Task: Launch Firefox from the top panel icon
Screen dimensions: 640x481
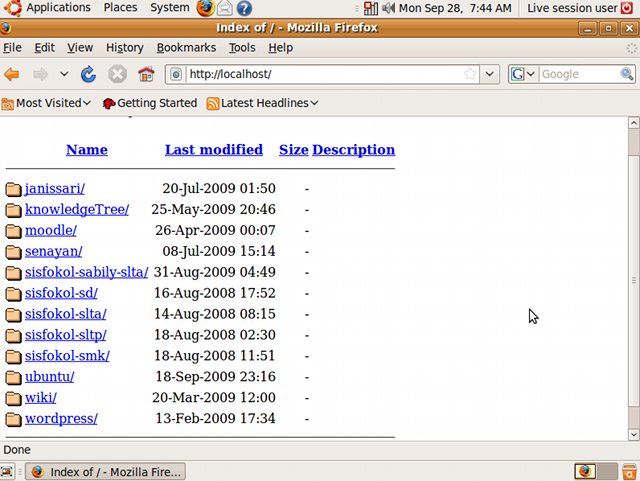Action: pos(205,8)
